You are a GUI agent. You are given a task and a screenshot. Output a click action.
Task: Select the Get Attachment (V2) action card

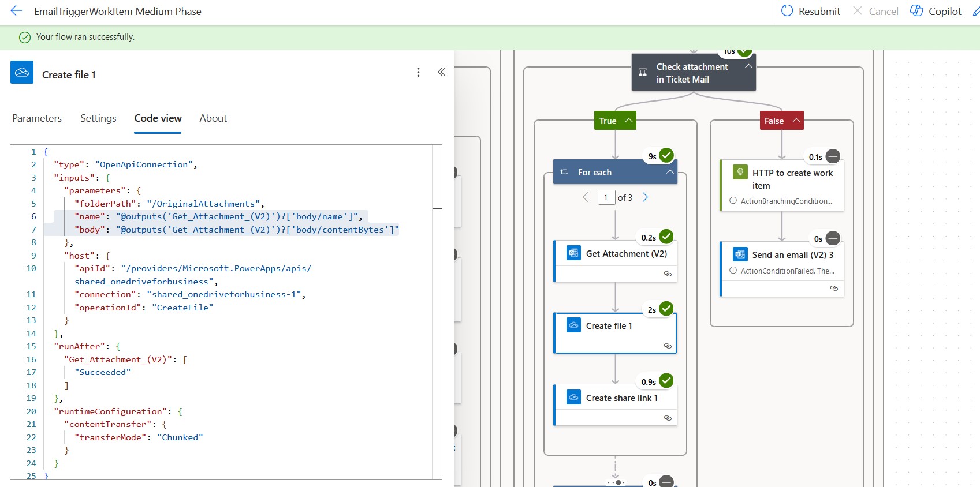coord(615,261)
